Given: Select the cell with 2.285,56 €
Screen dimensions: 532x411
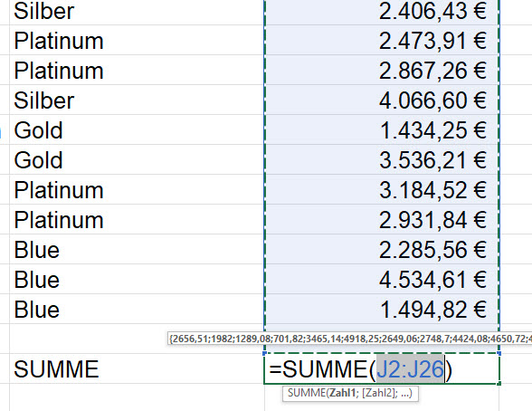Looking at the screenshot, I should [x=382, y=249].
